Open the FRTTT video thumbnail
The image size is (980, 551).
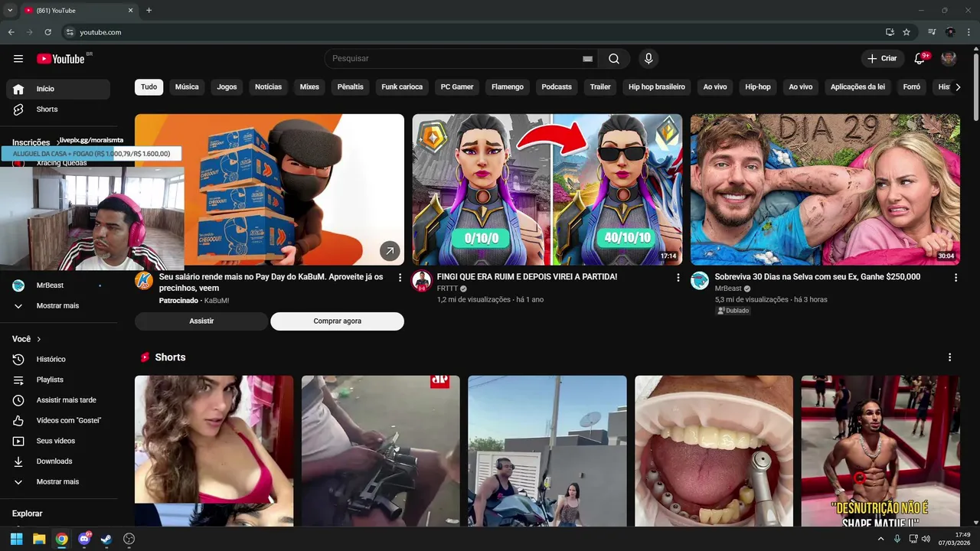tap(547, 190)
